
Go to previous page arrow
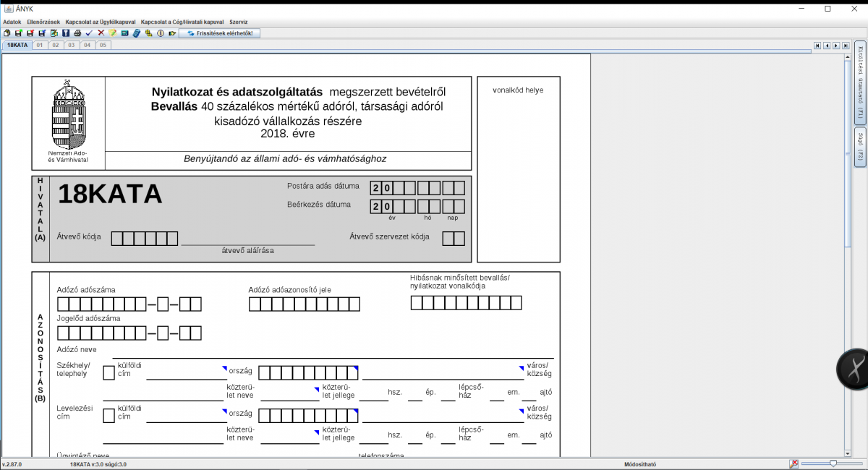827,45
